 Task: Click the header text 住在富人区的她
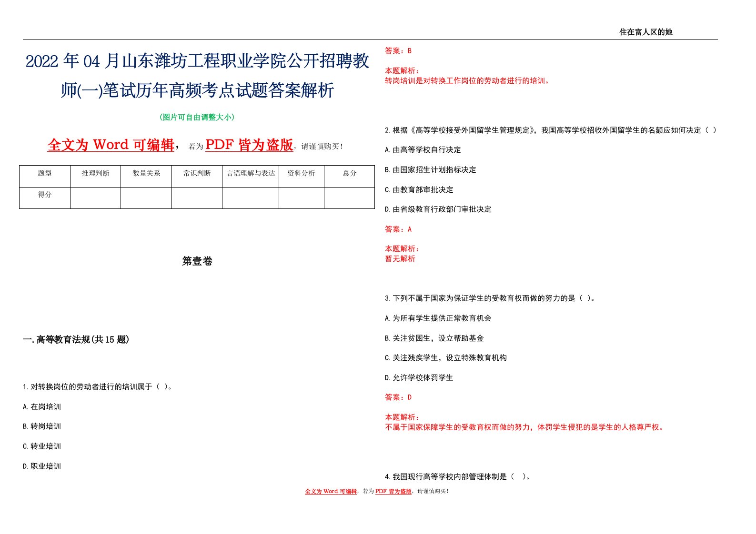[645, 32]
